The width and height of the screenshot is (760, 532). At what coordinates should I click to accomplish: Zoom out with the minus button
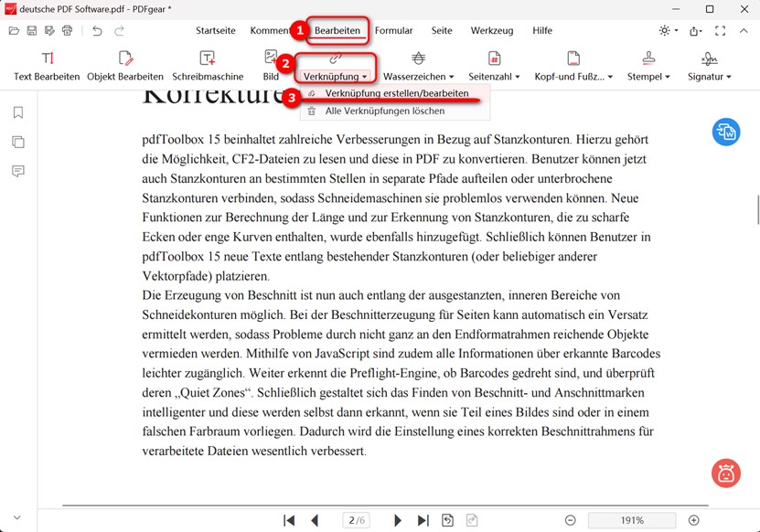click(x=571, y=520)
